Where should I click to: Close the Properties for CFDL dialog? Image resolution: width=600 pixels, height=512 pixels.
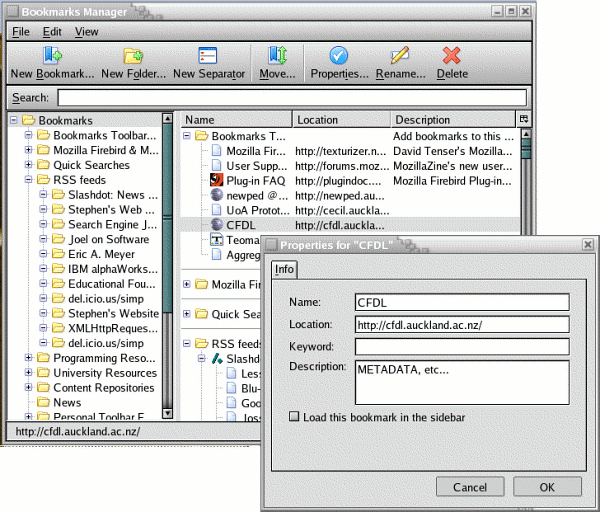click(588, 244)
